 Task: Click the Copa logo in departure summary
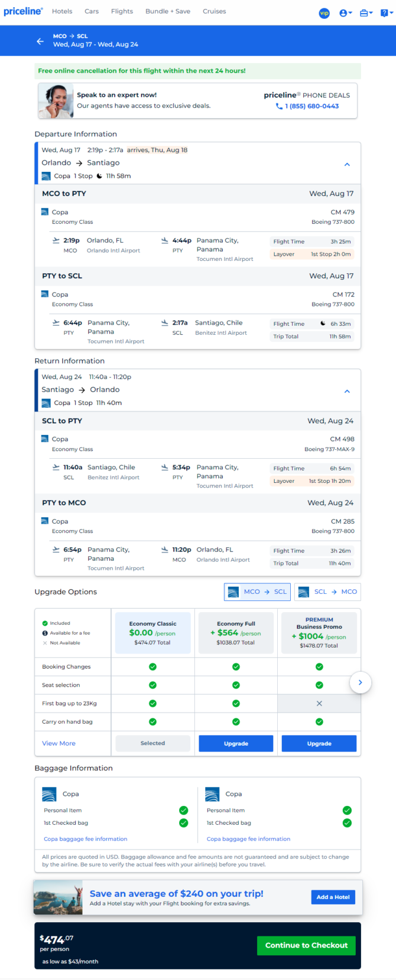click(46, 176)
